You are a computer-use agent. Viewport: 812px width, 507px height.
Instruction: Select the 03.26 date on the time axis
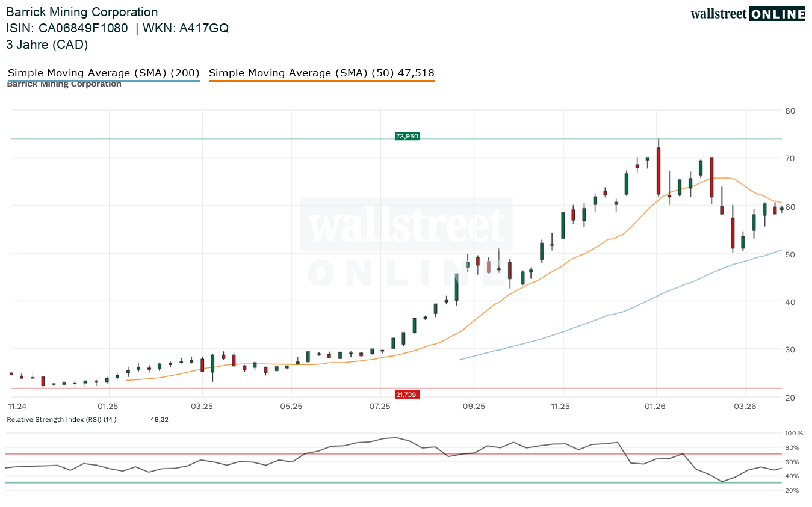coord(745,407)
